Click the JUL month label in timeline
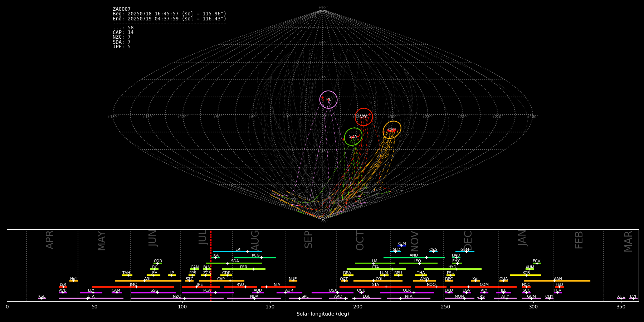 (203, 237)
